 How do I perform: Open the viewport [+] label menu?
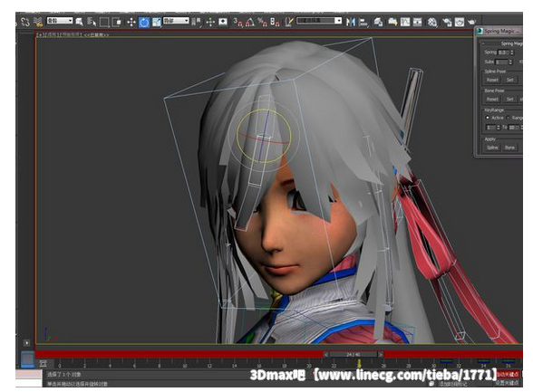40,34
